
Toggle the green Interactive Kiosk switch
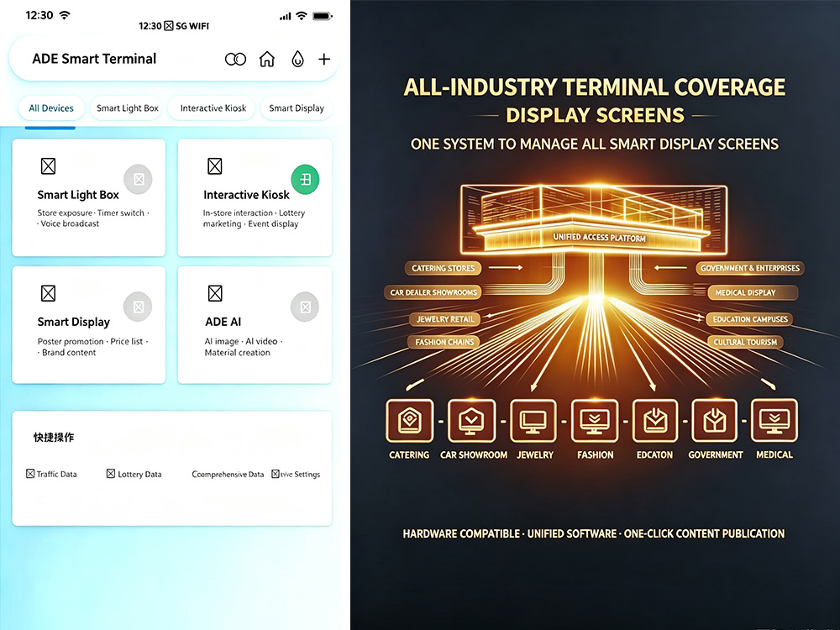point(305,179)
